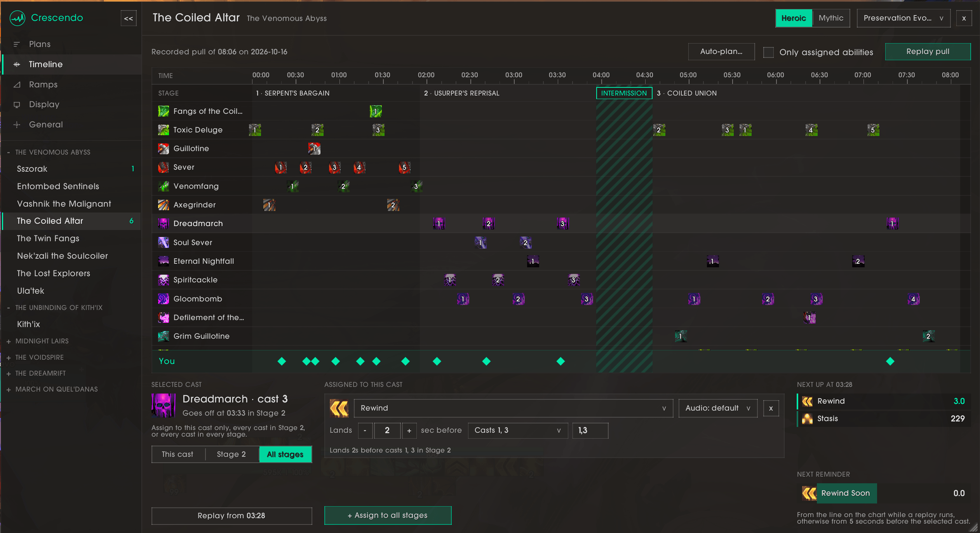Image resolution: width=980 pixels, height=533 pixels.
Task: Click Replay from 03:28 button
Action: 232,516
